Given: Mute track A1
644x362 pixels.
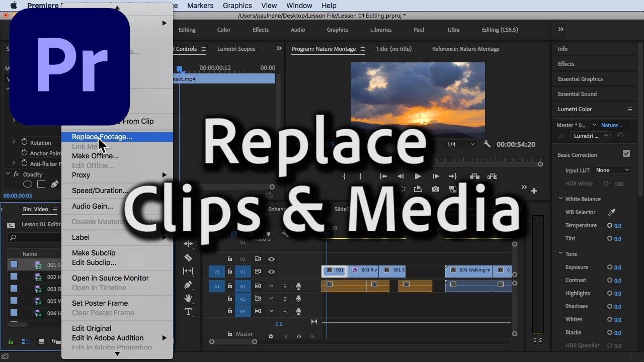Looking at the screenshot, I should point(271,286).
